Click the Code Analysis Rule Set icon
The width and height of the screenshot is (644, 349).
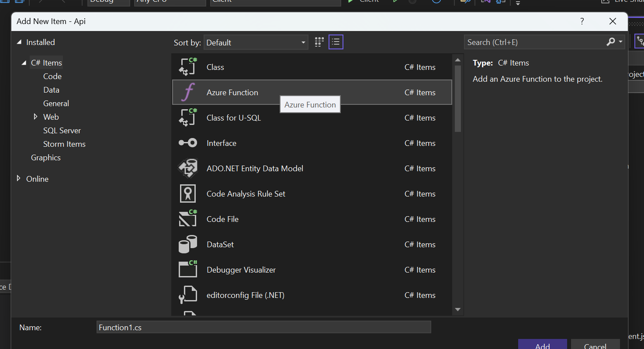188,194
